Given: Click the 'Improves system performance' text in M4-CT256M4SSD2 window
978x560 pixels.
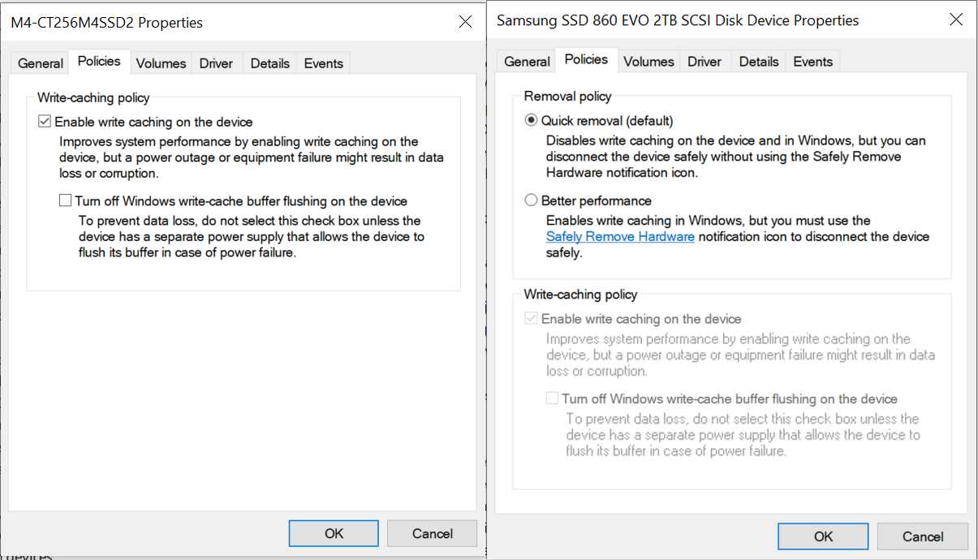Looking at the screenshot, I should 252,158.
